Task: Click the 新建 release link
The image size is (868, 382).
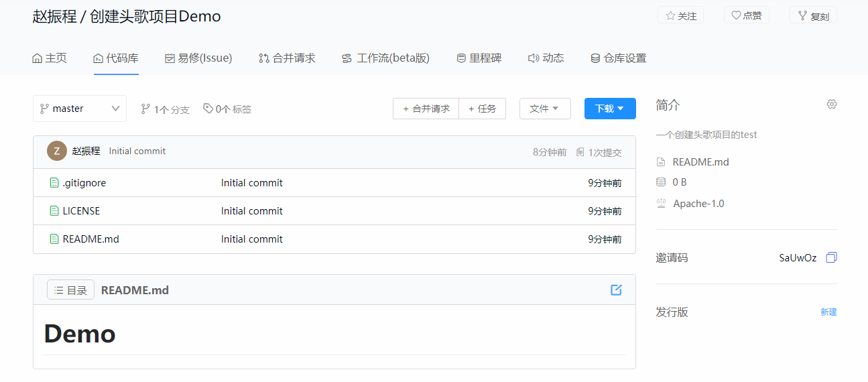Action: click(828, 312)
